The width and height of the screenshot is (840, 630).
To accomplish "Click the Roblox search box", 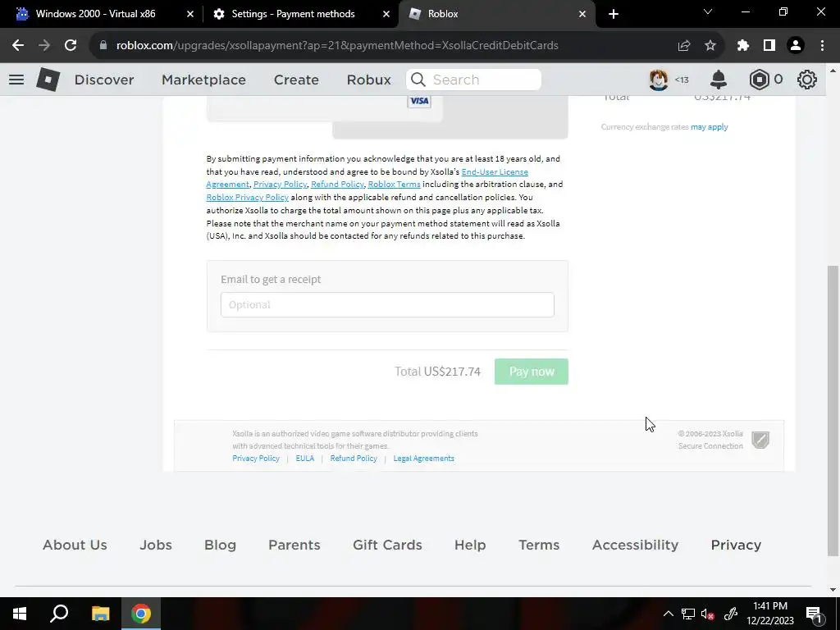I will pos(473,80).
